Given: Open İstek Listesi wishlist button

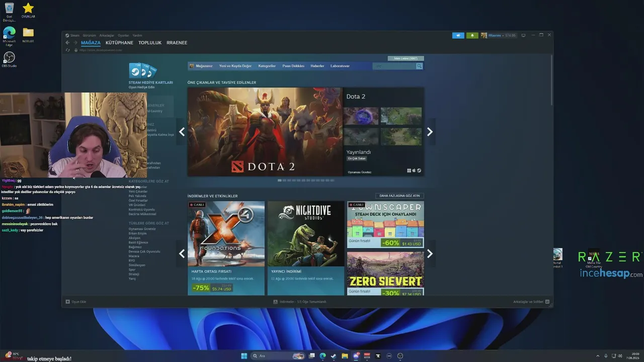Looking at the screenshot, I should (406, 58).
